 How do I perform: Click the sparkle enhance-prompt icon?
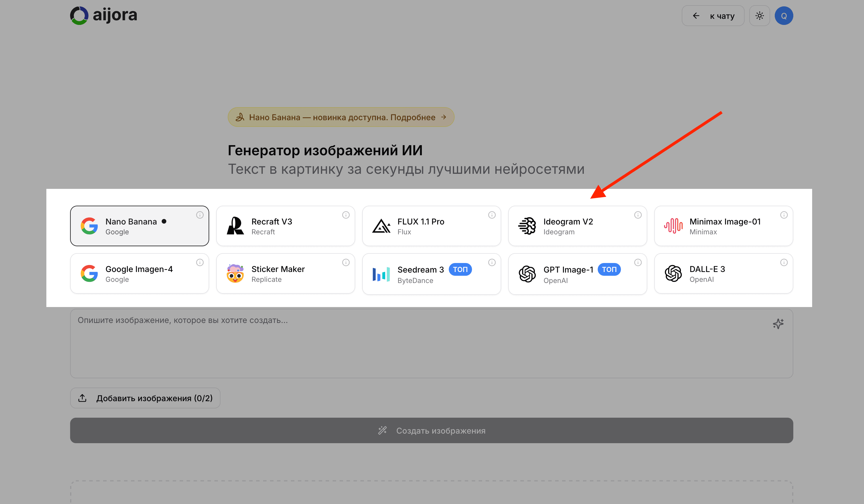[x=778, y=324]
